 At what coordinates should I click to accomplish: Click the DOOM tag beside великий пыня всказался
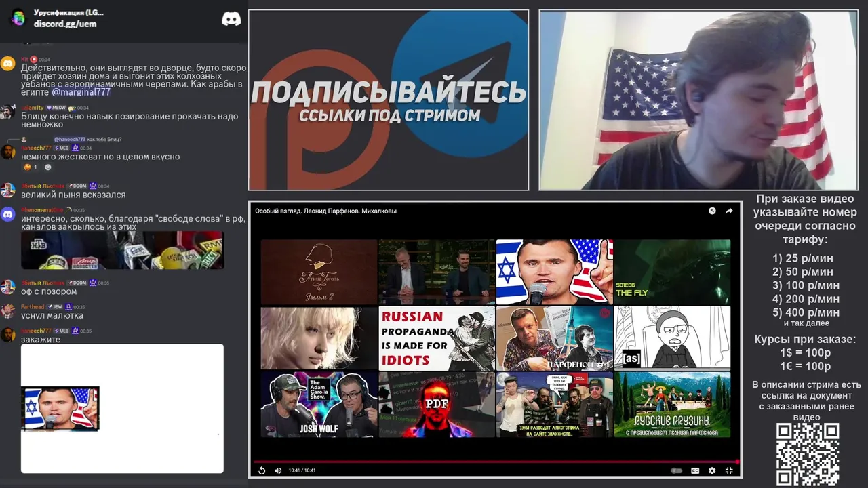(x=77, y=186)
